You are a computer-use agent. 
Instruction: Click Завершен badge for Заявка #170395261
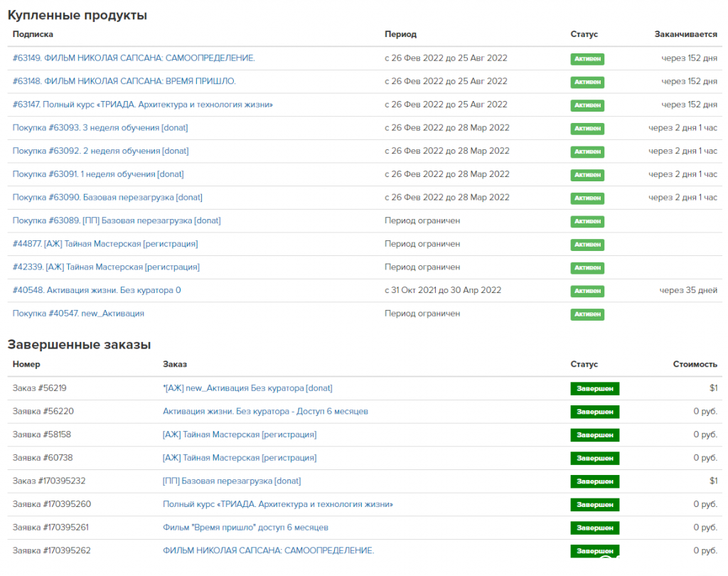coord(595,528)
